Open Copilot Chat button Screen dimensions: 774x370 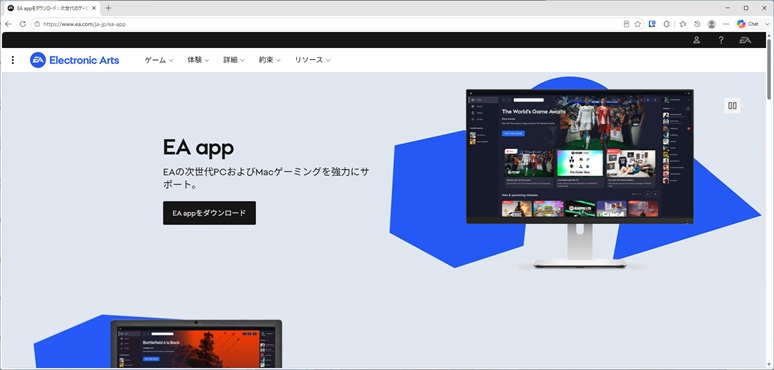point(747,24)
